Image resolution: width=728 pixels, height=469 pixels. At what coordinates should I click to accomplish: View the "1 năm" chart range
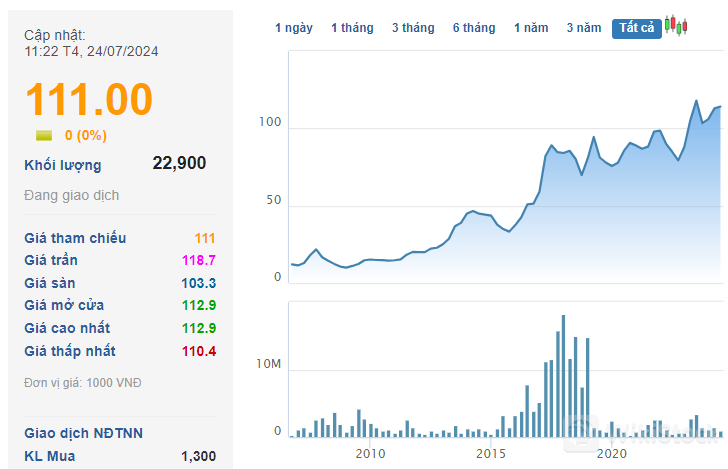531,28
